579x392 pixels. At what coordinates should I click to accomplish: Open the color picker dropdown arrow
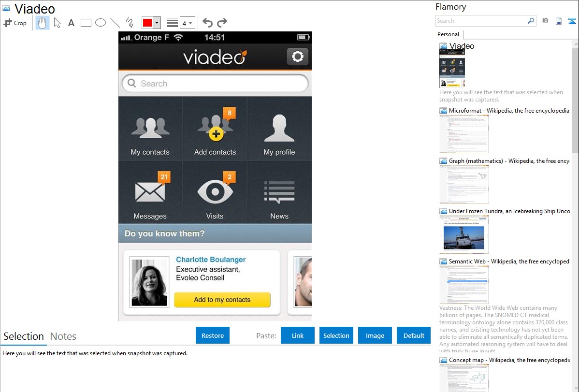coord(157,23)
